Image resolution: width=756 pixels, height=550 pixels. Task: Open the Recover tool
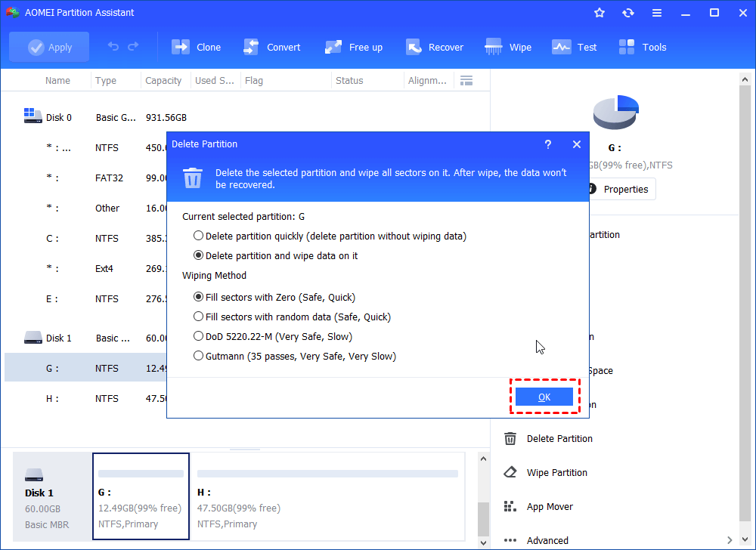pyautogui.click(x=435, y=47)
